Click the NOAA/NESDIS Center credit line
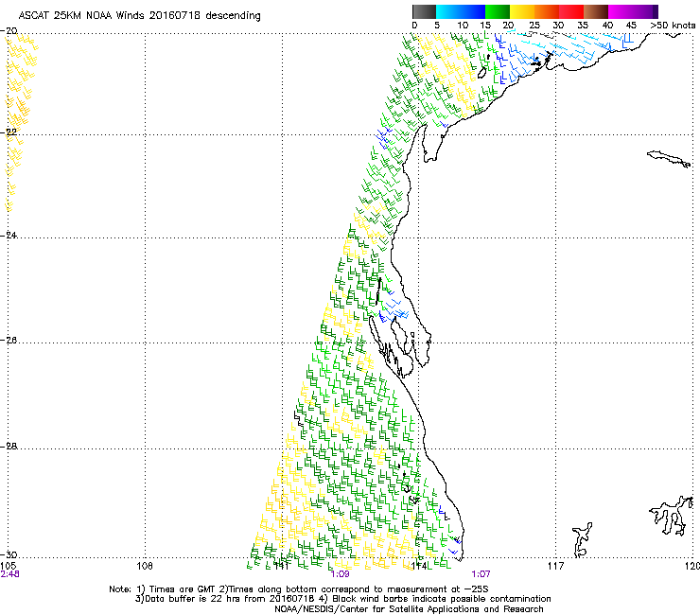The width and height of the screenshot is (700, 615). tap(409, 609)
